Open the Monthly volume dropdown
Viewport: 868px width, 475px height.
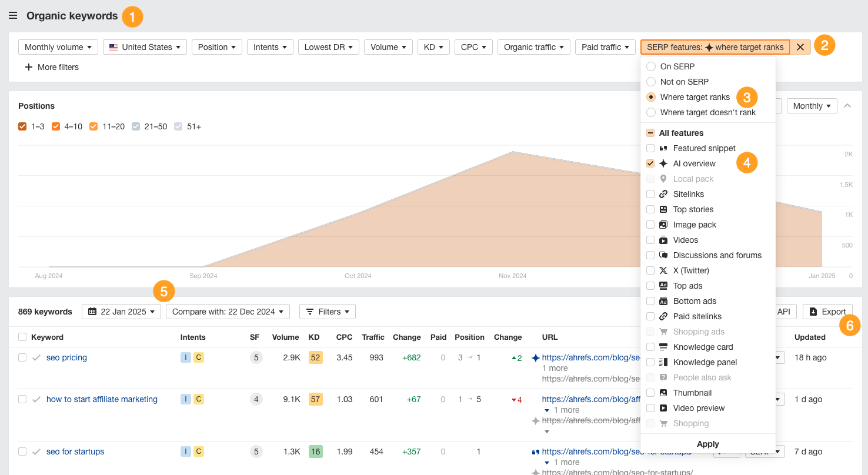pyautogui.click(x=58, y=46)
